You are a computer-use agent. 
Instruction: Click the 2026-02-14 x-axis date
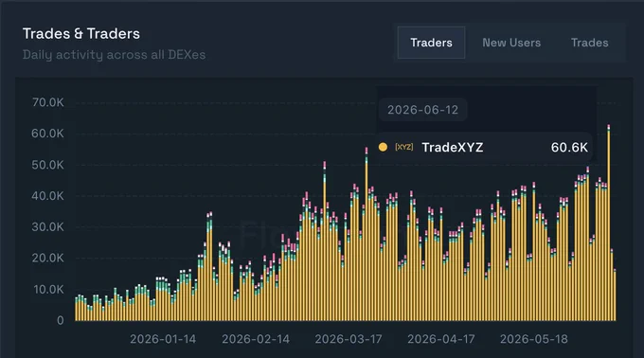click(256, 339)
